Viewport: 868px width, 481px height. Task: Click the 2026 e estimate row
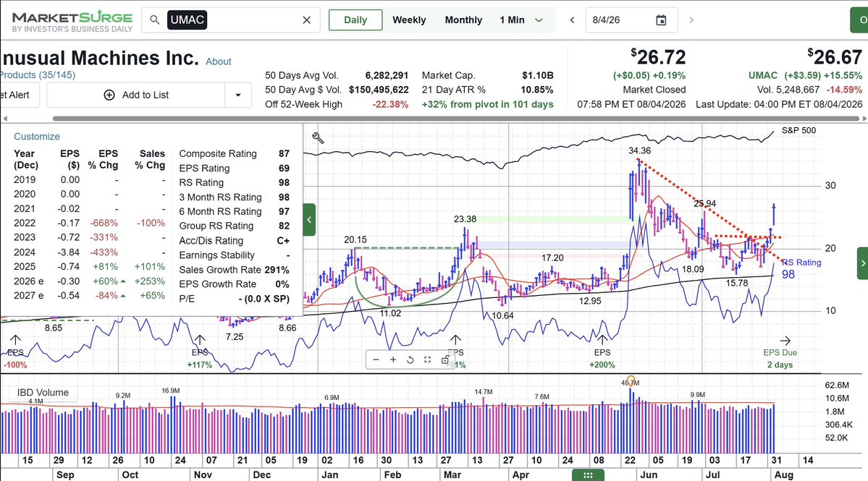pyautogui.click(x=89, y=281)
